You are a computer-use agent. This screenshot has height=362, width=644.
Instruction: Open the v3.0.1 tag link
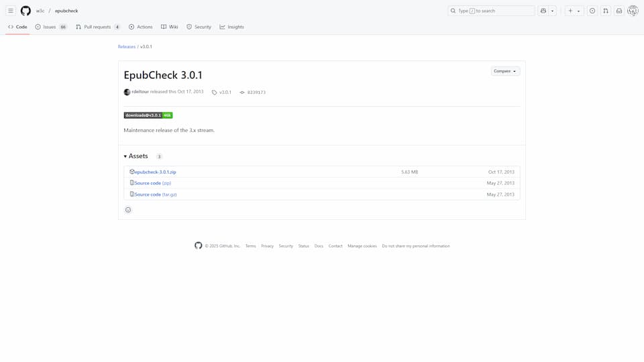tap(222, 93)
